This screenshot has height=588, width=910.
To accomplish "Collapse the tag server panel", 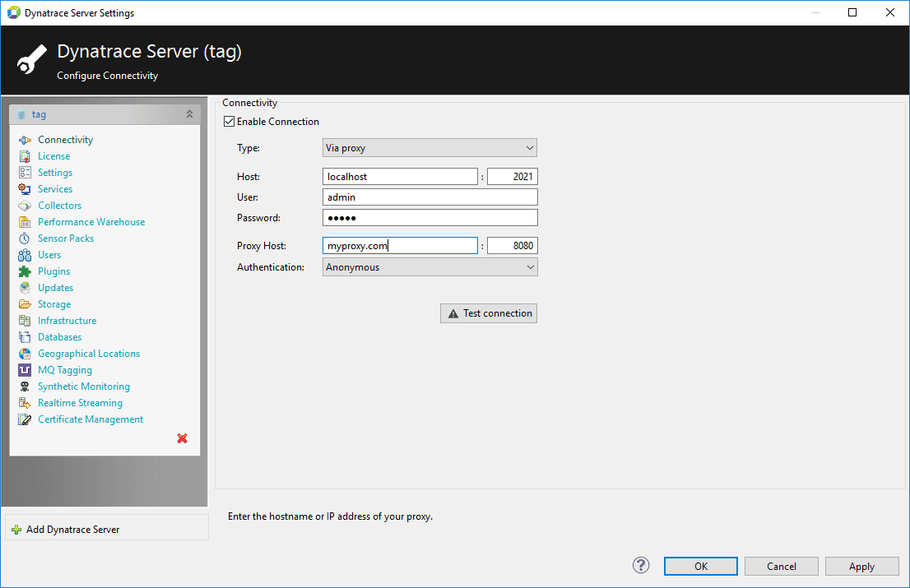I will tap(189, 114).
